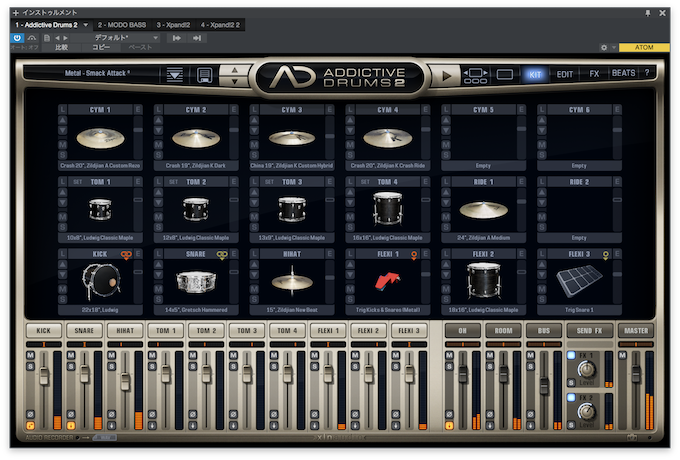
Task: Click the 比較 compare button
Action: click(62, 47)
